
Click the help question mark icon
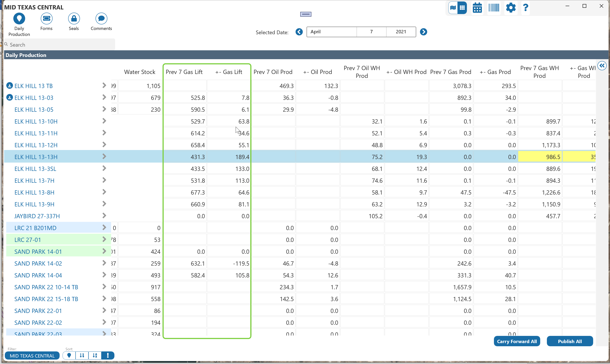click(x=526, y=8)
